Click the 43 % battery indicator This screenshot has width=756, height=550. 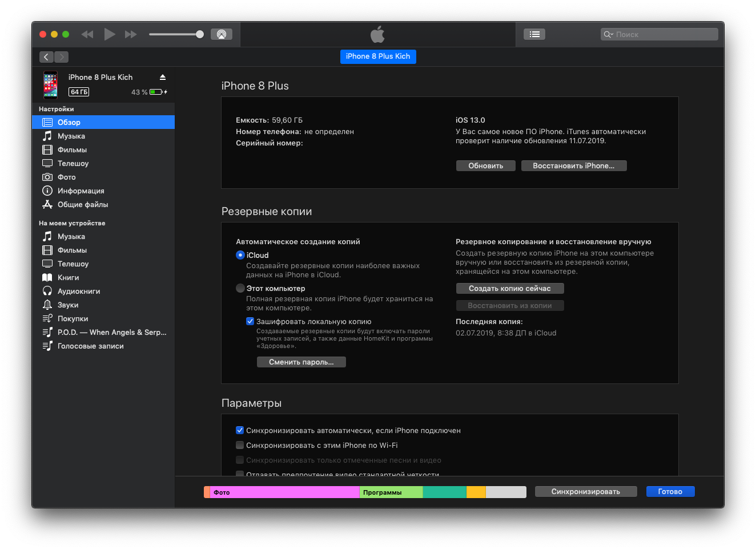[149, 92]
